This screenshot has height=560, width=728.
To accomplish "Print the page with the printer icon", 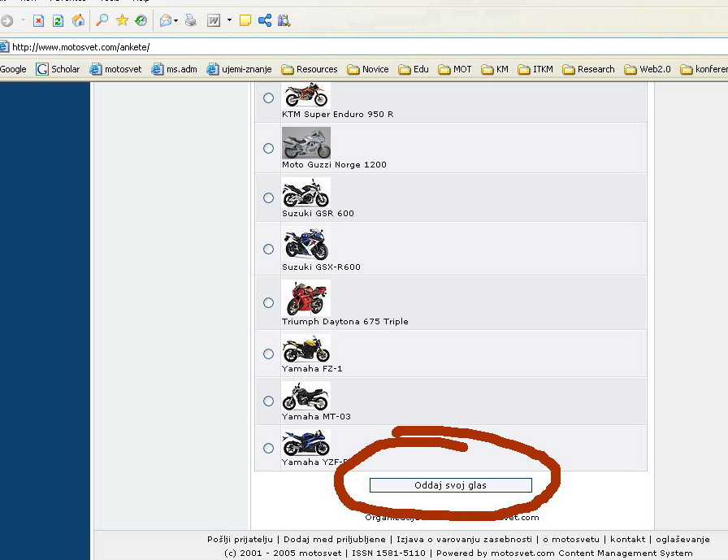I will point(190,20).
